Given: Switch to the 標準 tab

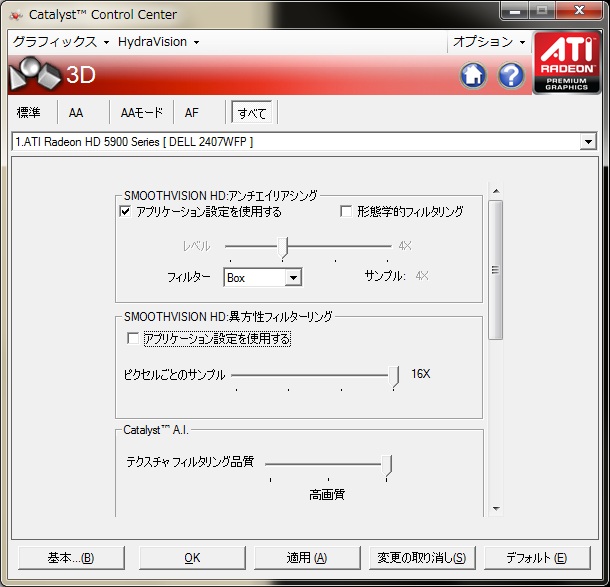Looking at the screenshot, I should pyautogui.click(x=28, y=113).
